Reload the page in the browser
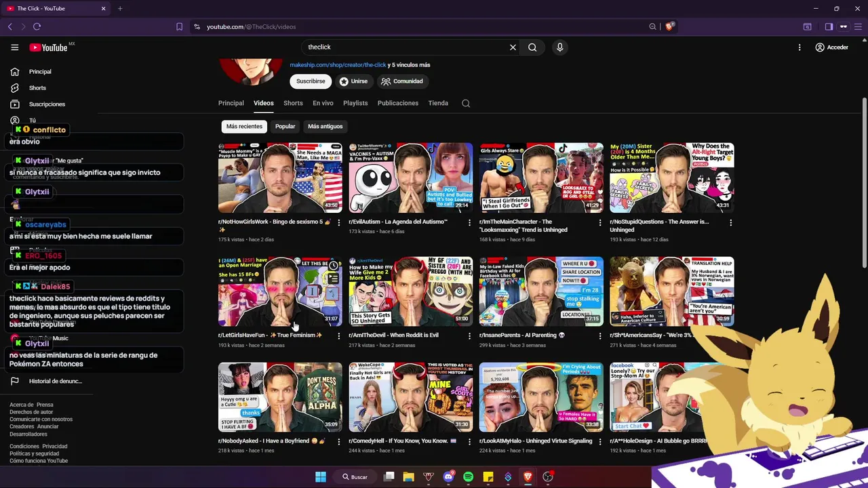 (37, 26)
